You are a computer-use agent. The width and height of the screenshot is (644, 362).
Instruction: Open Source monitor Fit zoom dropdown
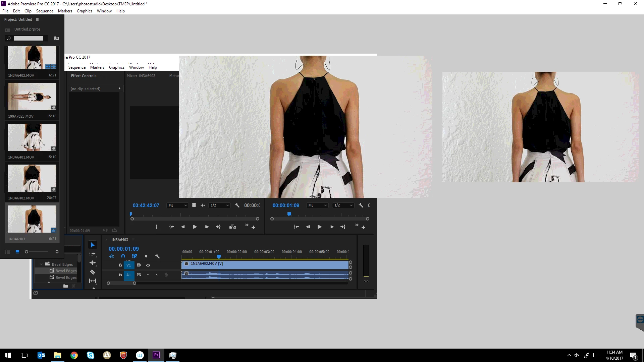177,205
